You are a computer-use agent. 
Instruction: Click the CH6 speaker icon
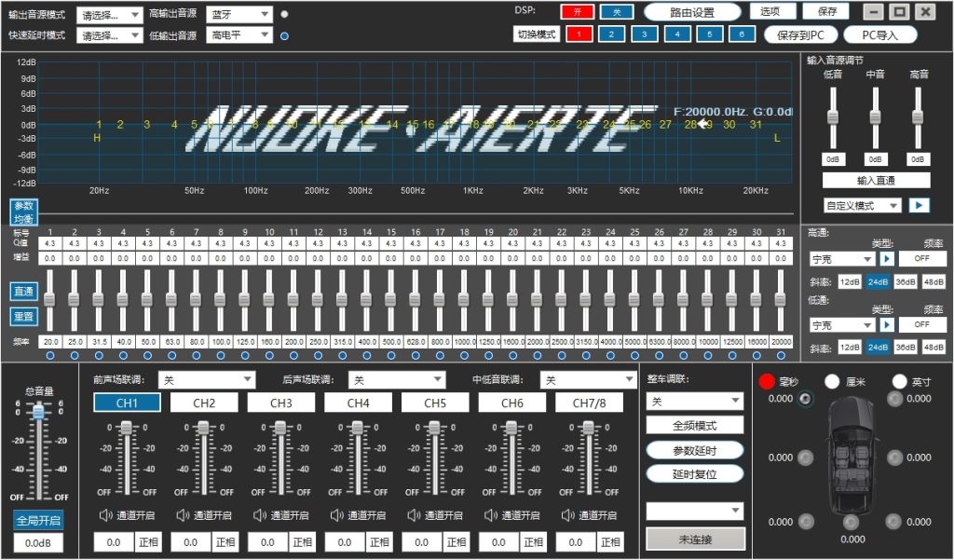[491, 515]
